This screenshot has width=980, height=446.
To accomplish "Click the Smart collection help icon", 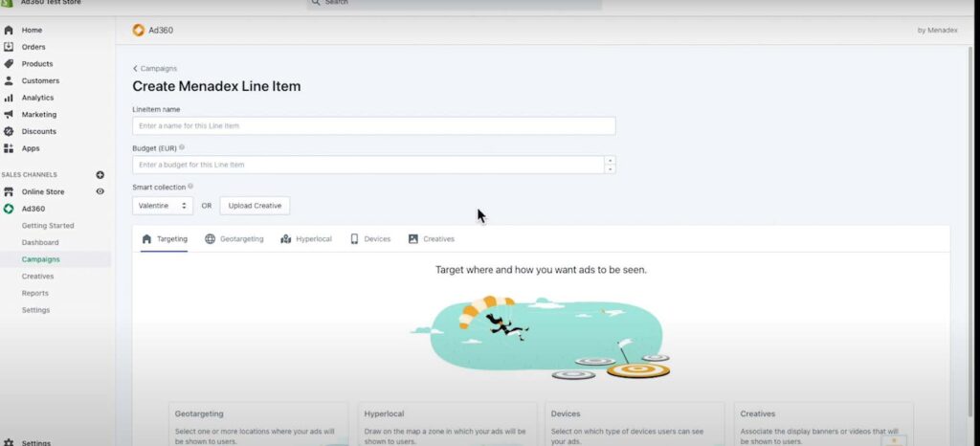I will pyautogui.click(x=190, y=186).
